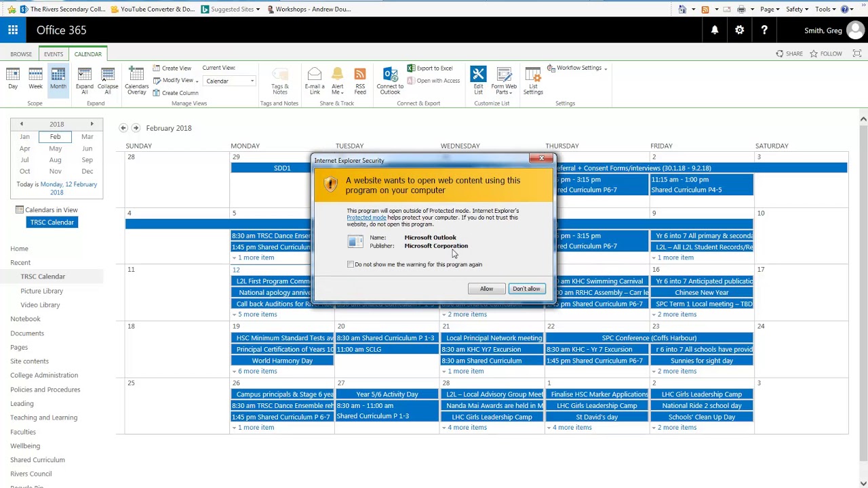Open notifications bell in Office 365 header
Image resolution: width=868 pixels, height=488 pixels.
(715, 30)
